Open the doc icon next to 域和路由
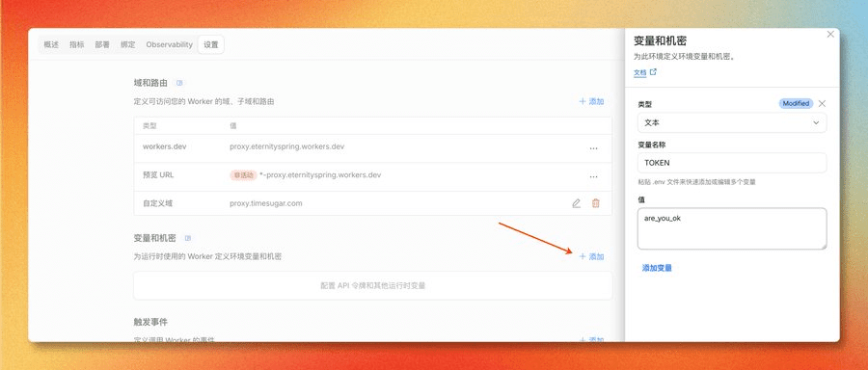This screenshot has height=370, width=868. pos(179,83)
